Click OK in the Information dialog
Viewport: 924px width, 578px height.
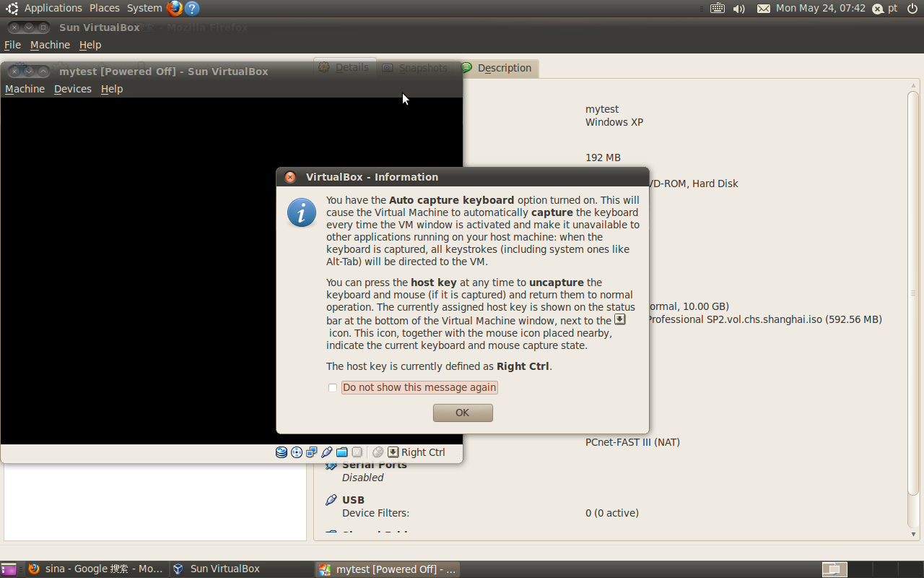[x=463, y=413]
